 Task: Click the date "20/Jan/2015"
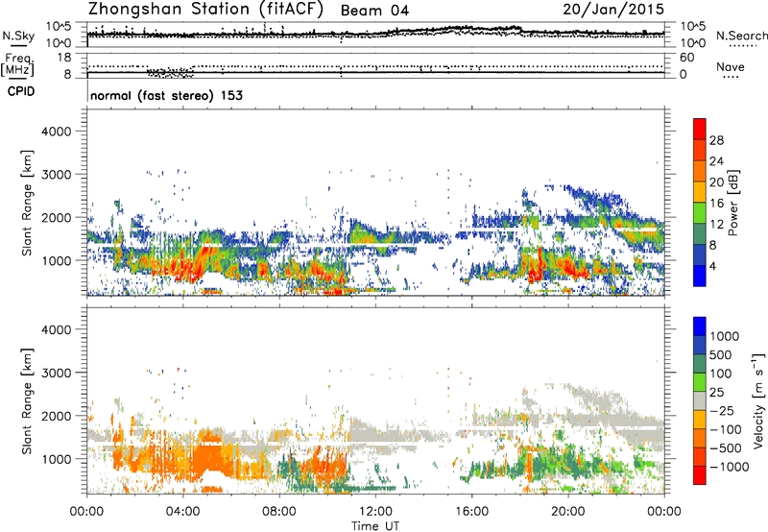pos(613,10)
